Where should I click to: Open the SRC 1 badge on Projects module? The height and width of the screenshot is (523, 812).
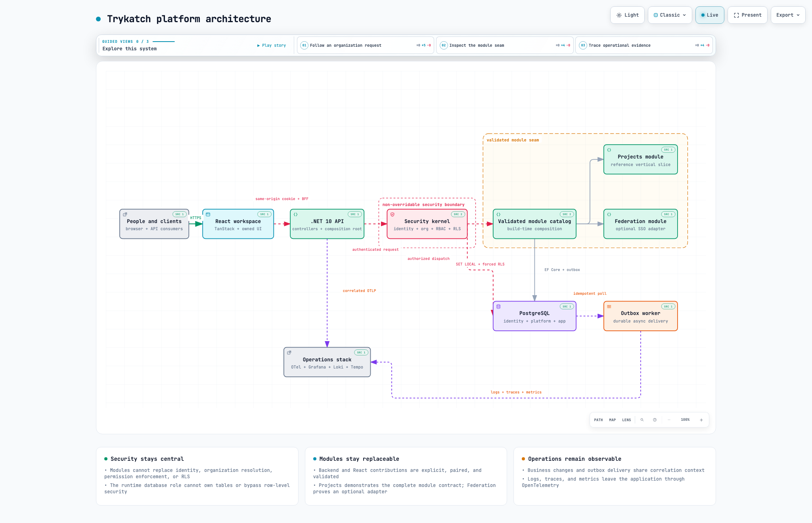668,150
